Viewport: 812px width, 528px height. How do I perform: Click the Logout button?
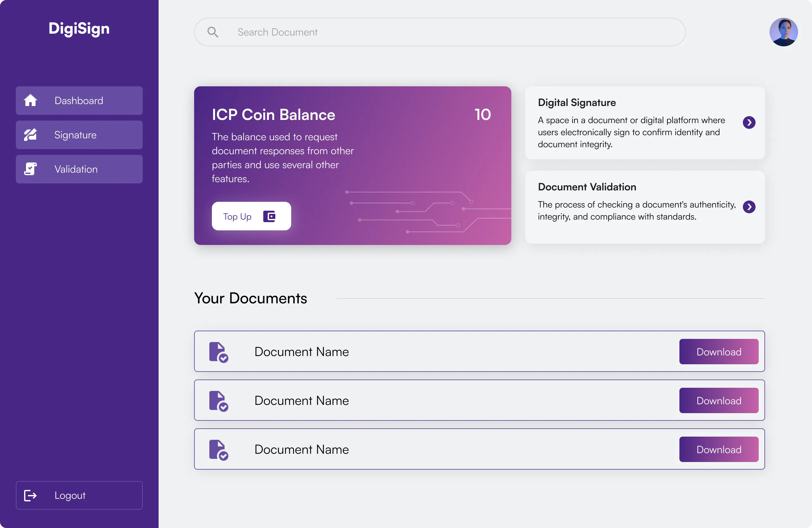tap(79, 495)
